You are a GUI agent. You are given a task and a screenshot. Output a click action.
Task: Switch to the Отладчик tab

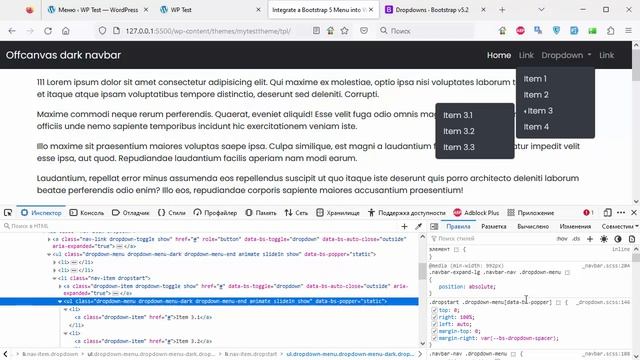(x=131, y=213)
